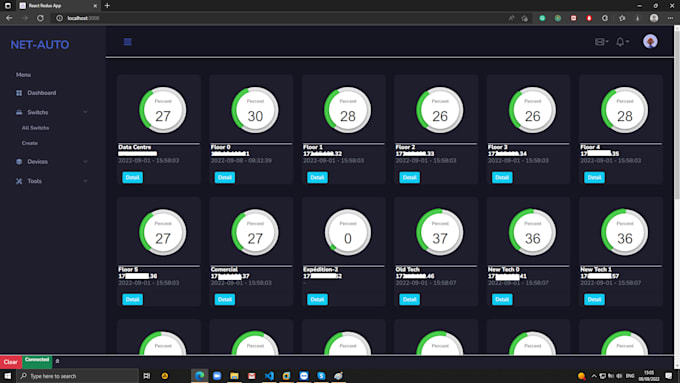Viewport: 680px width, 383px height.
Task: Click the Tools wrench icon
Action: tap(19, 181)
